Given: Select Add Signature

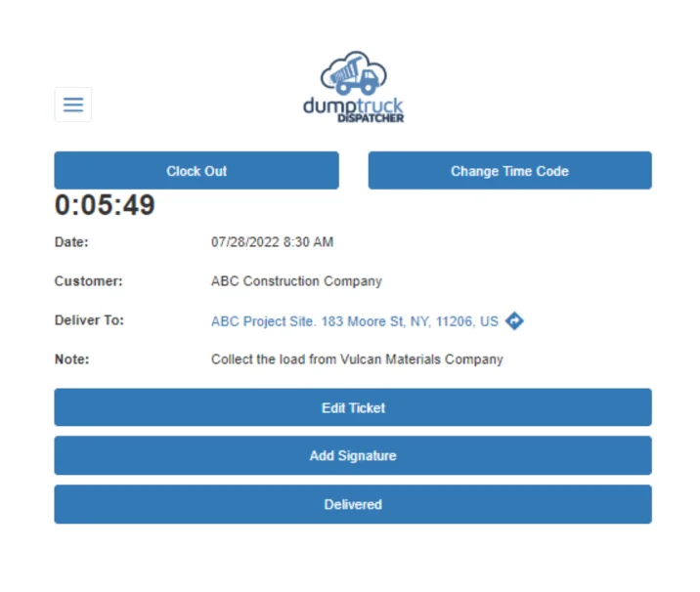Looking at the screenshot, I should [353, 455].
